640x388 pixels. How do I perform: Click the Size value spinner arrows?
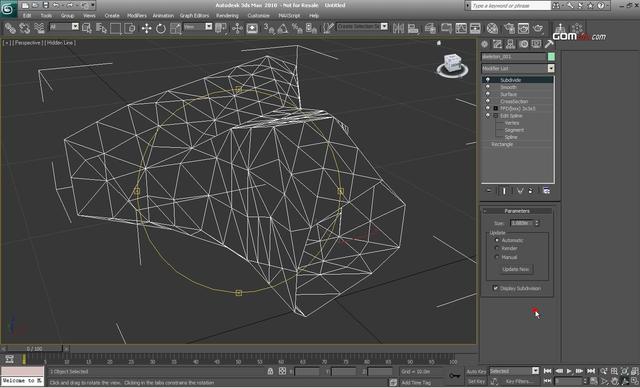click(x=537, y=223)
